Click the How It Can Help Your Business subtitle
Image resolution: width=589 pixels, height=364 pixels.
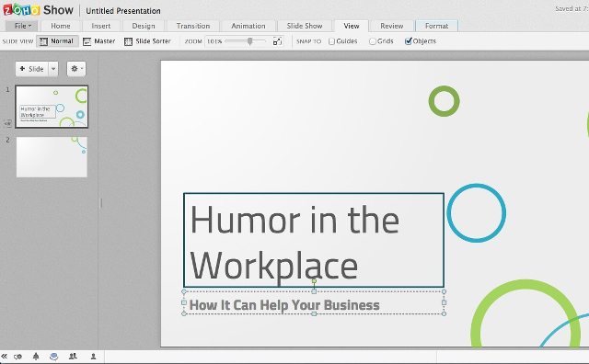point(284,305)
